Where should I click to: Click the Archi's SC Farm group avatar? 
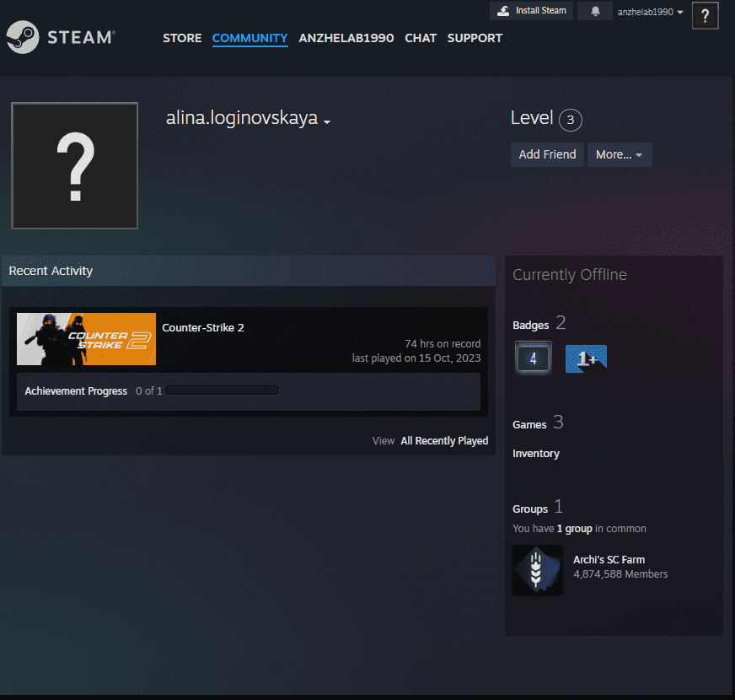(x=537, y=570)
